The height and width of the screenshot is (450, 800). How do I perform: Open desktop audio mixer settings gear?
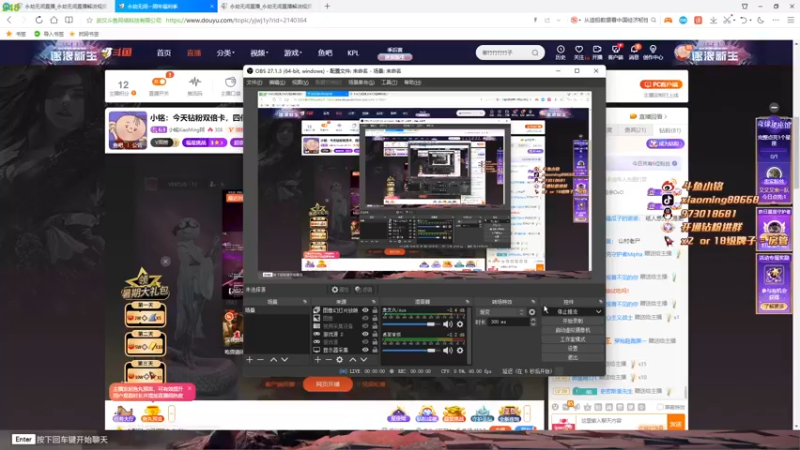tap(460, 351)
